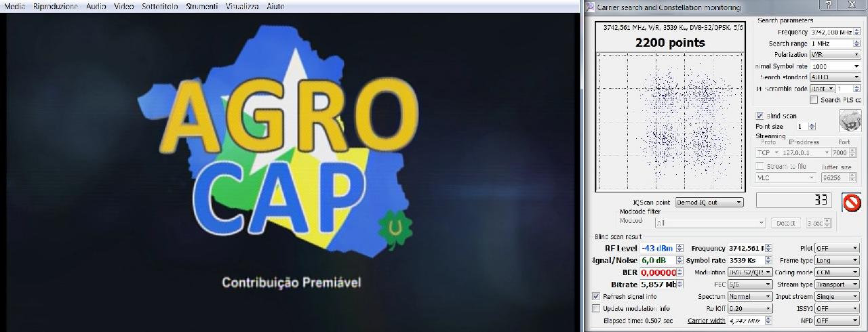
Task: Click the 'Elapsed time: 0.507 sec' text
Action: coord(638,320)
